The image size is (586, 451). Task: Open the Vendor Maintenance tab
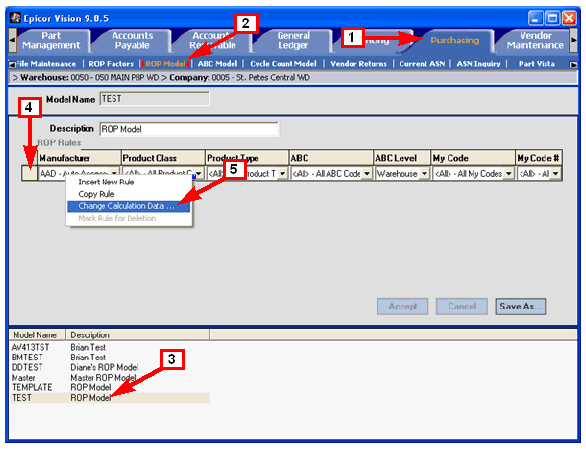coord(535,40)
